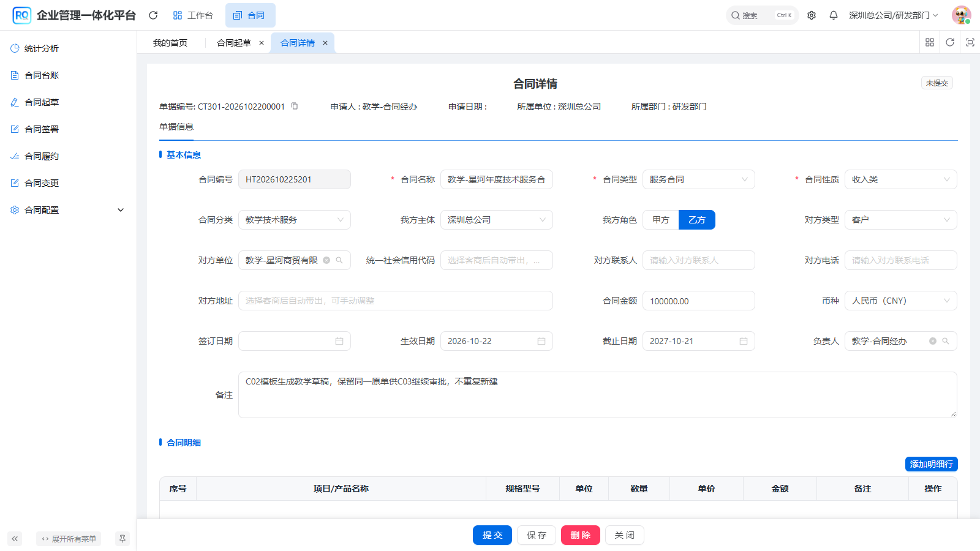Search 负责人 using the magnifier icon

pos(946,341)
